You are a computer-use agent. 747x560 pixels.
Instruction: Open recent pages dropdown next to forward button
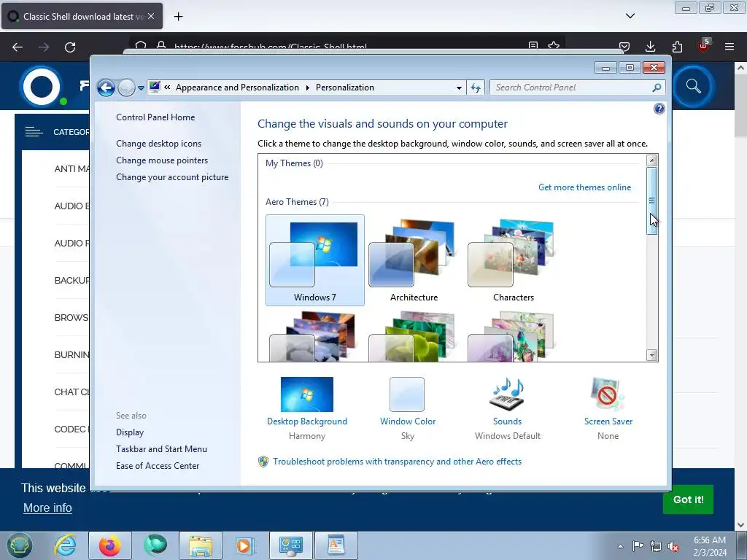coord(141,88)
